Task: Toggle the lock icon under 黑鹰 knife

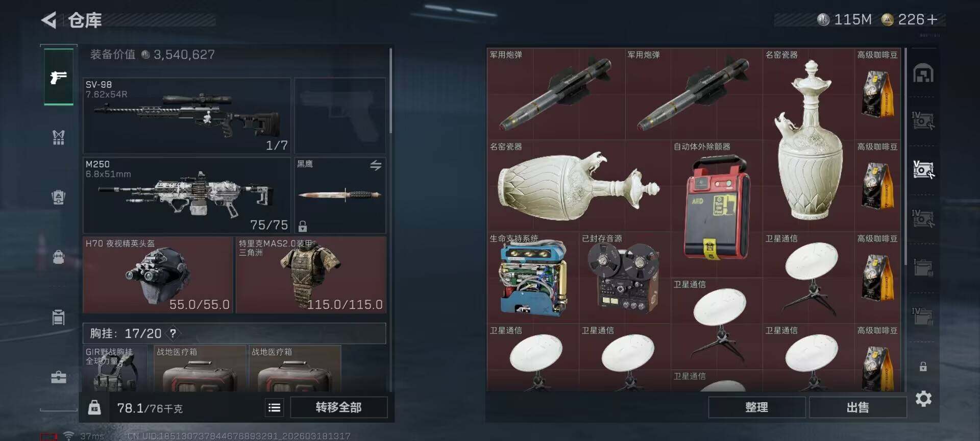Action: (303, 226)
